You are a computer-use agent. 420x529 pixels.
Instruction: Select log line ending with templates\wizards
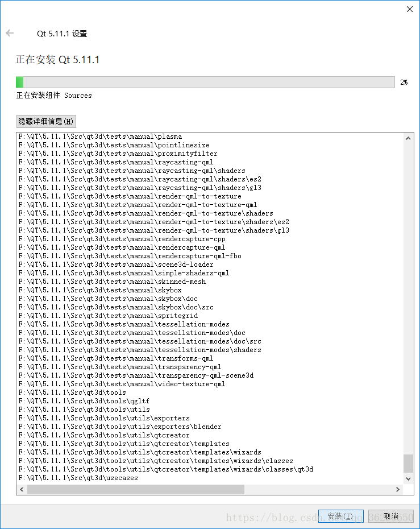click(140, 452)
